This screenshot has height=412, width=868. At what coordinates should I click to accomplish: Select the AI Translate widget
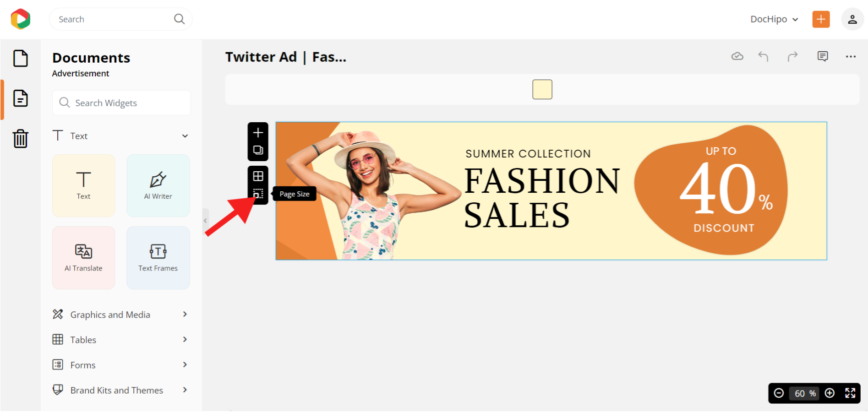83,258
